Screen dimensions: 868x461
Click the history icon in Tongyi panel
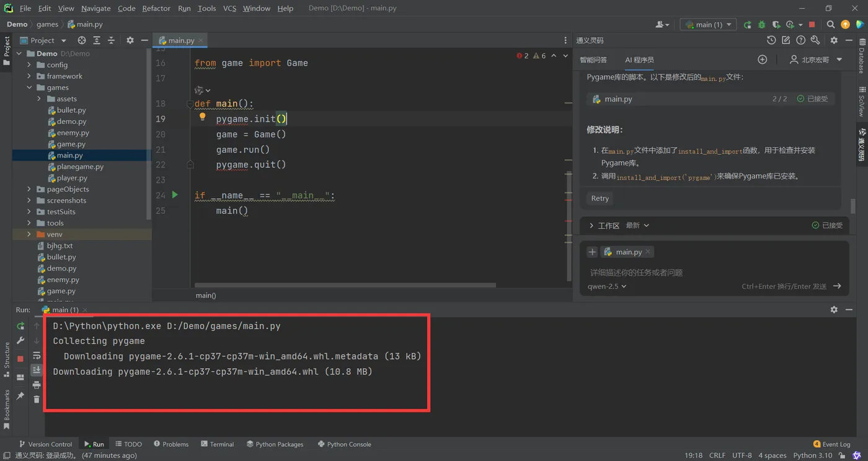(771, 40)
